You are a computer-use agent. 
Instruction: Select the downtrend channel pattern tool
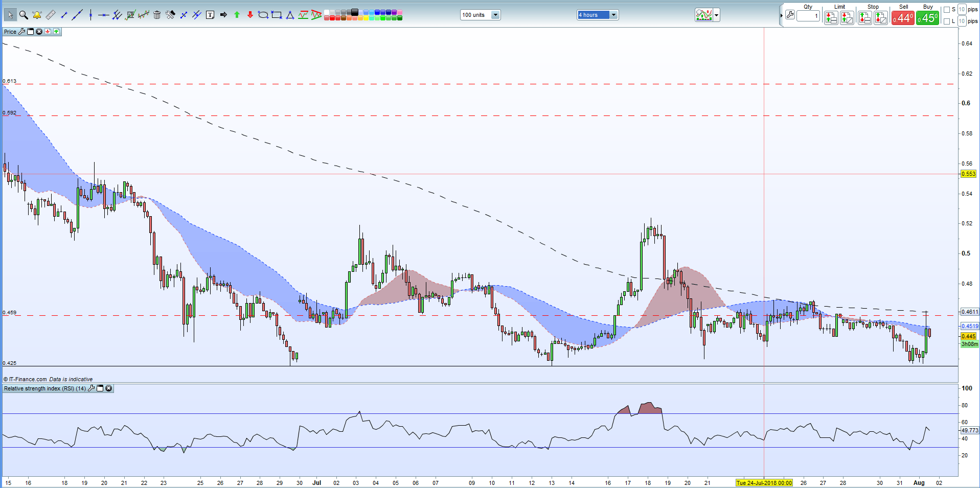pos(303,15)
